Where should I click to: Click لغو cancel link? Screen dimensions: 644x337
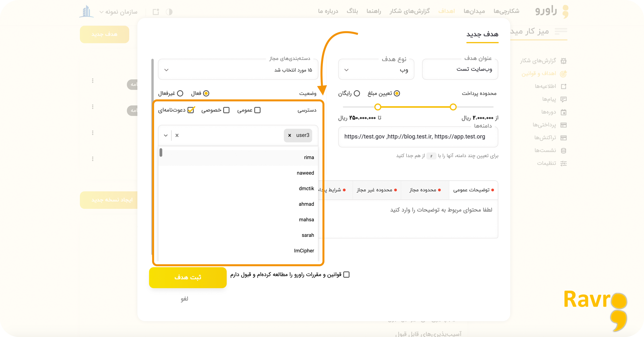click(x=184, y=299)
